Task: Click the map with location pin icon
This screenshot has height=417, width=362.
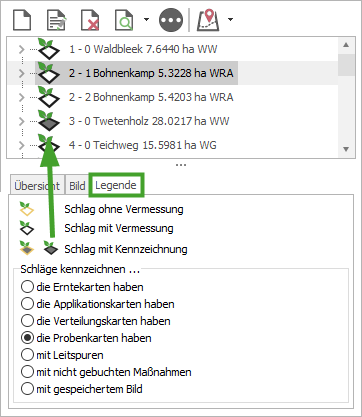Action: coord(208,20)
